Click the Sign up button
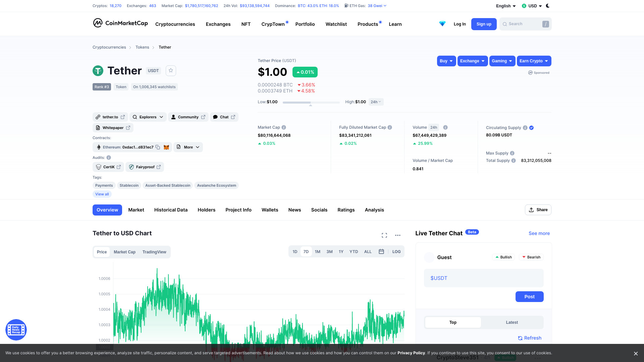644x362 pixels. click(x=484, y=24)
